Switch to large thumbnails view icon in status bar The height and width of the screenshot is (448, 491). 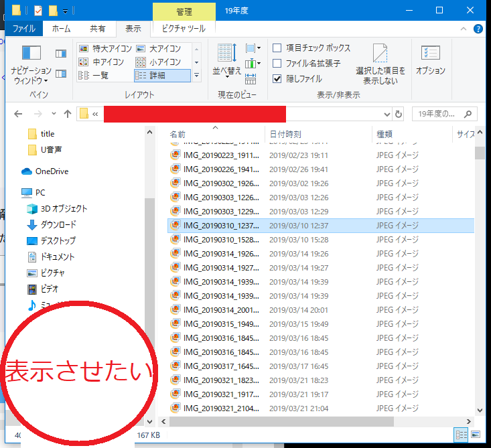click(476, 434)
